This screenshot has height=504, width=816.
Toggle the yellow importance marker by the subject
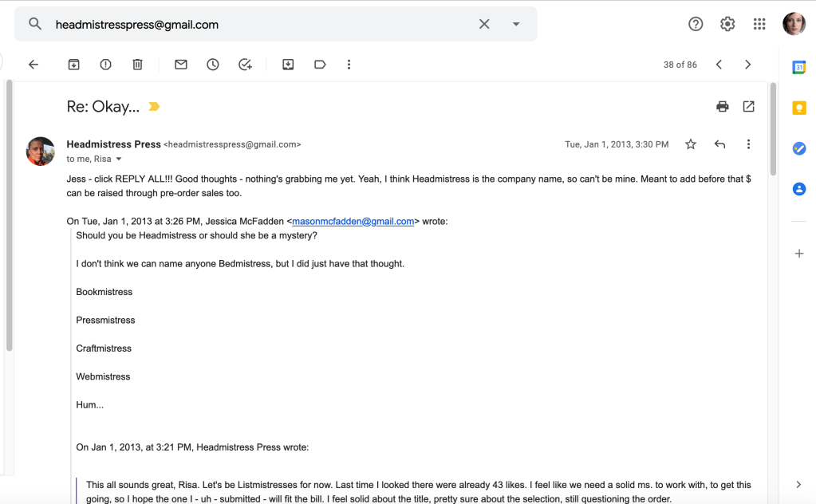pyautogui.click(x=154, y=107)
